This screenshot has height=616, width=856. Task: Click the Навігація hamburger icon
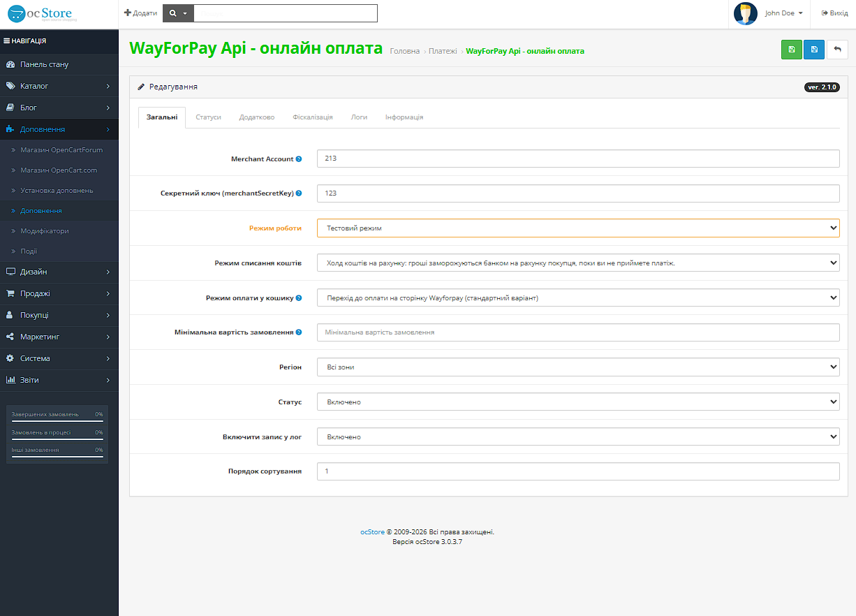coord(7,41)
